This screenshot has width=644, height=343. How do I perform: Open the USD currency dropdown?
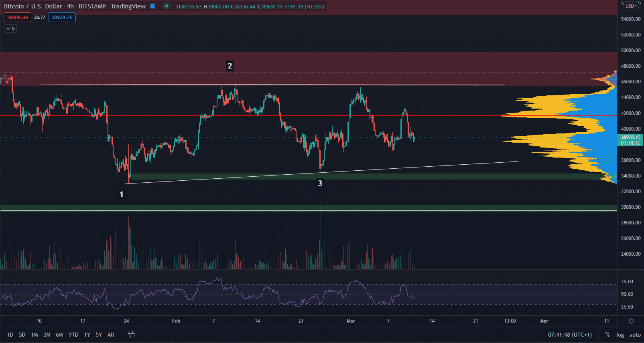pyautogui.click(x=631, y=6)
